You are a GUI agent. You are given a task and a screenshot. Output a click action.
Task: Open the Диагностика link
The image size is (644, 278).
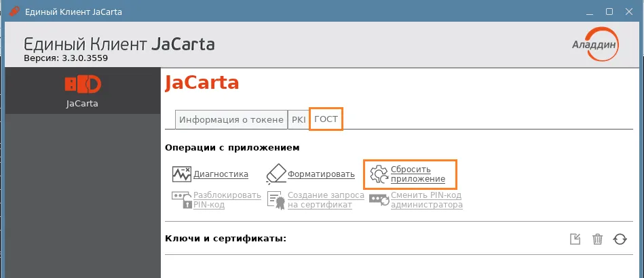coord(221,174)
